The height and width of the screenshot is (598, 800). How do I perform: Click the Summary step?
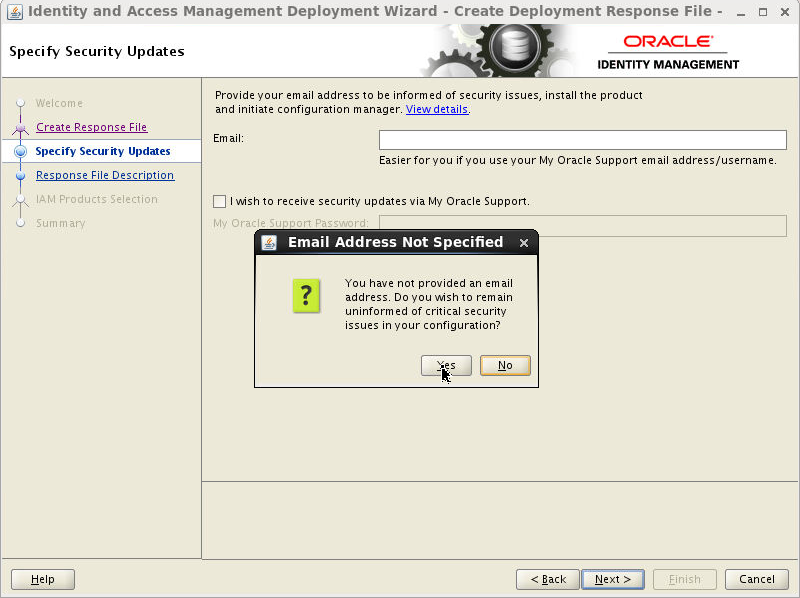click(60, 223)
